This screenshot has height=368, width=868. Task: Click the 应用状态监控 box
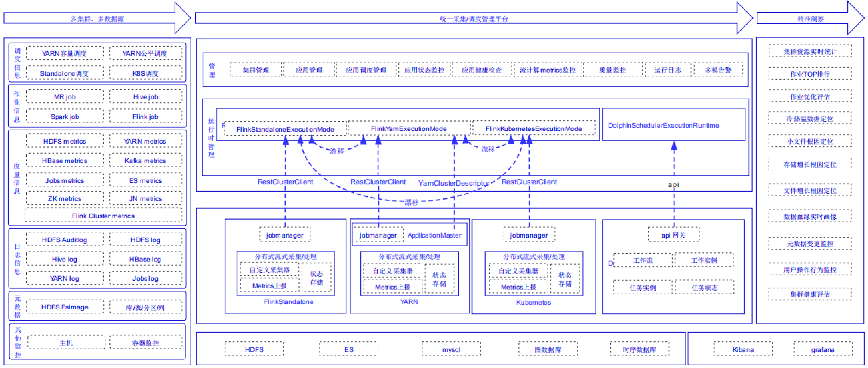pos(424,70)
